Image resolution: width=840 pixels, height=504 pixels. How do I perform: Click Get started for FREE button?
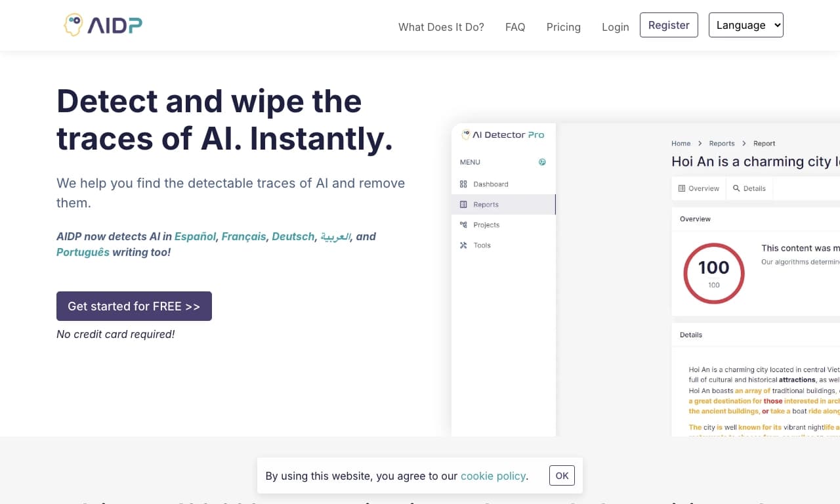134,306
